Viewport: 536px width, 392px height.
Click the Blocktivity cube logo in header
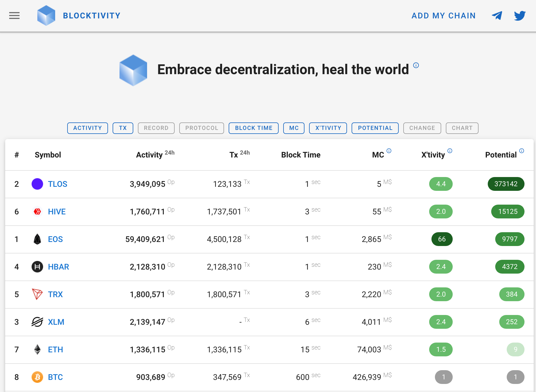46,16
